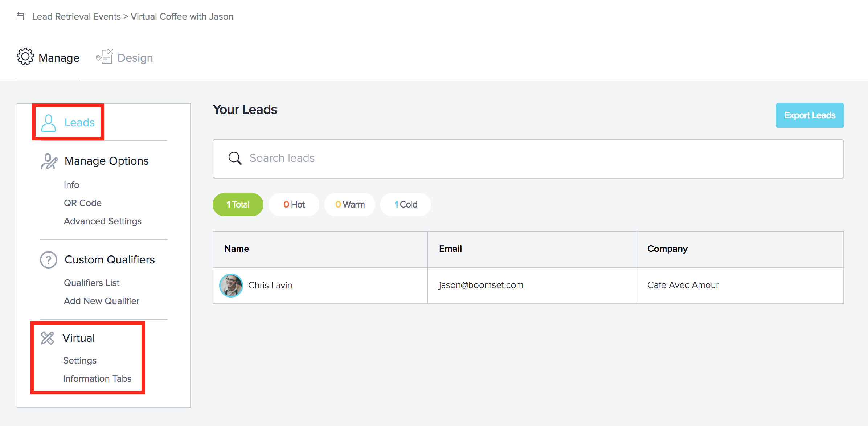Open Chris Lavin's avatar thumbnail

231,285
